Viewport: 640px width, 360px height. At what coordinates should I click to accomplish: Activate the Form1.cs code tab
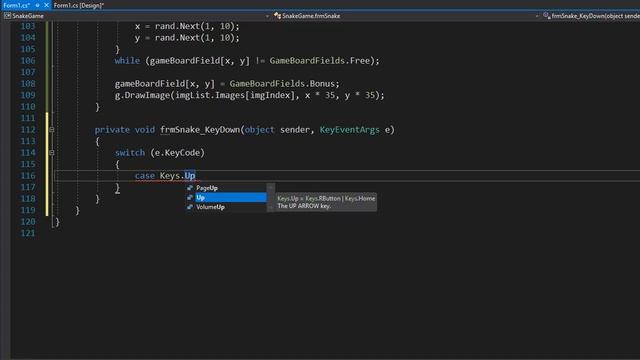[16, 5]
